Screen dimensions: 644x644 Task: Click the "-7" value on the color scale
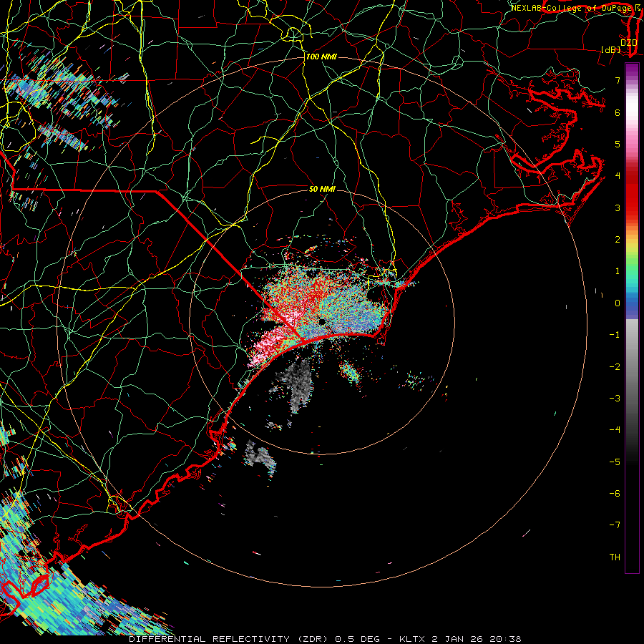click(x=615, y=525)
